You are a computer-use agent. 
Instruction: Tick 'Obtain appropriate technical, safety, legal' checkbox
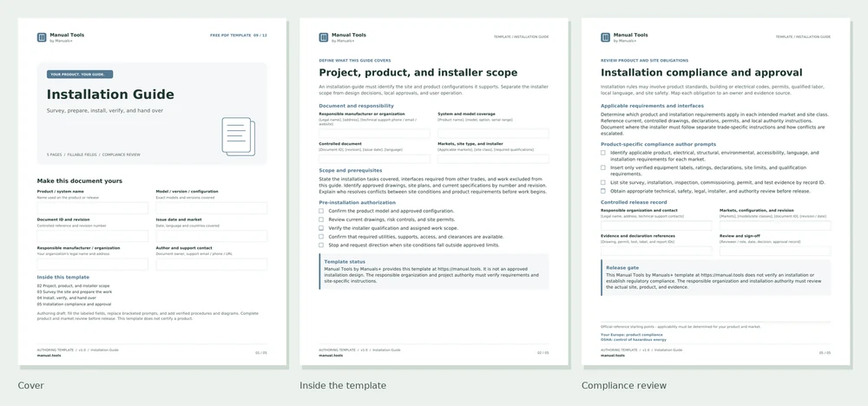[x=603, y=191]
